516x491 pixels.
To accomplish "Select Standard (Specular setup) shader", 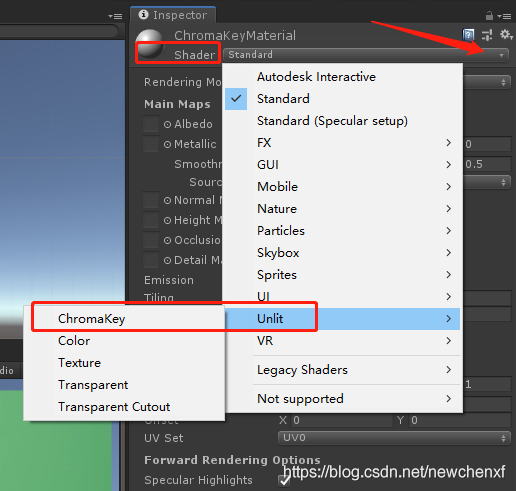I will point(342,121).
